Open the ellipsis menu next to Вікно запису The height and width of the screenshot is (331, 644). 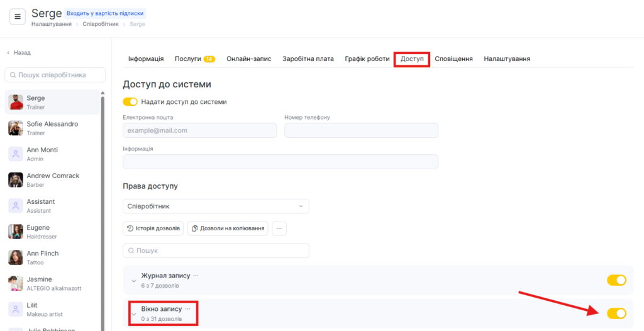[187, 309]
